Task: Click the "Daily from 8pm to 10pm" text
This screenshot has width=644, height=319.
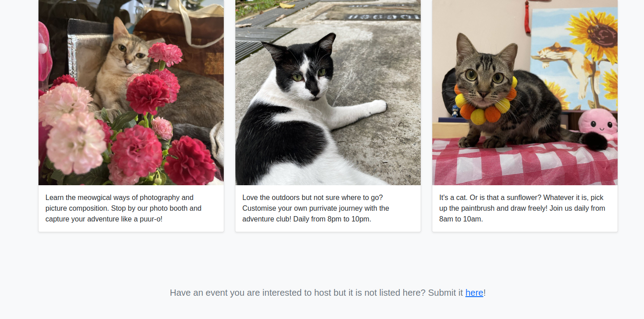Action: [332, 219]
